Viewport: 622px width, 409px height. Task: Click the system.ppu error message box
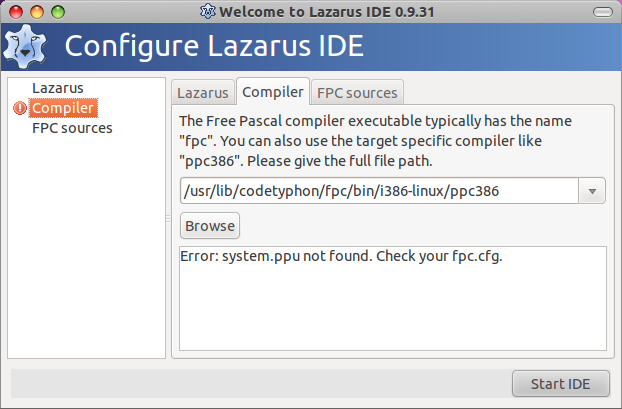pyautogui.click(x=393, y=299)
